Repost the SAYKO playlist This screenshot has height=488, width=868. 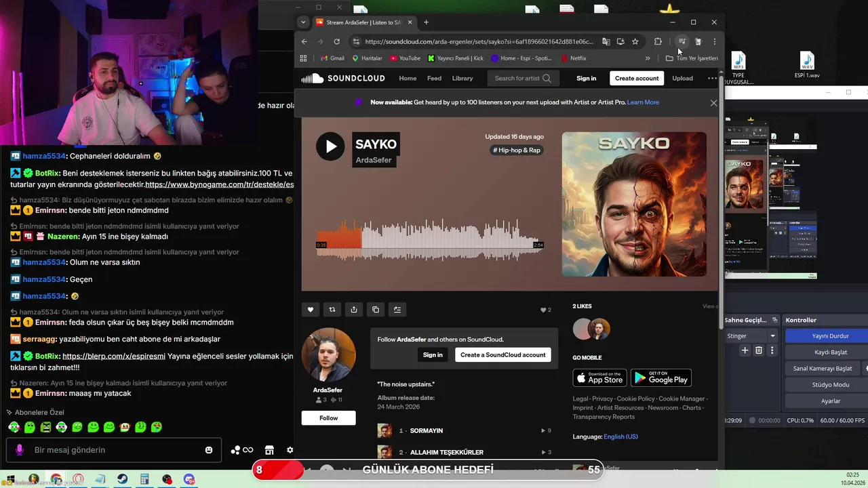[332, 310]
